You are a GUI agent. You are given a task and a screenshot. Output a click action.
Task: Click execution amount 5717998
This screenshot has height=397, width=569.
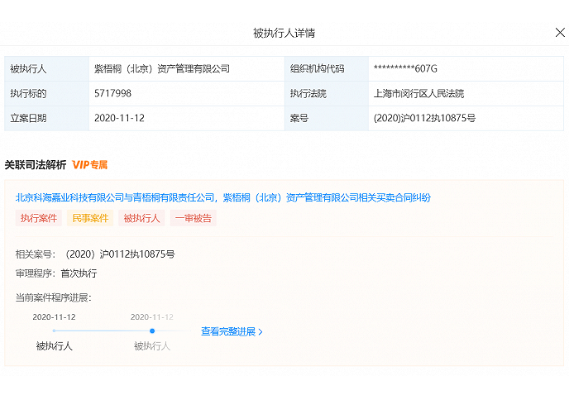112,93
